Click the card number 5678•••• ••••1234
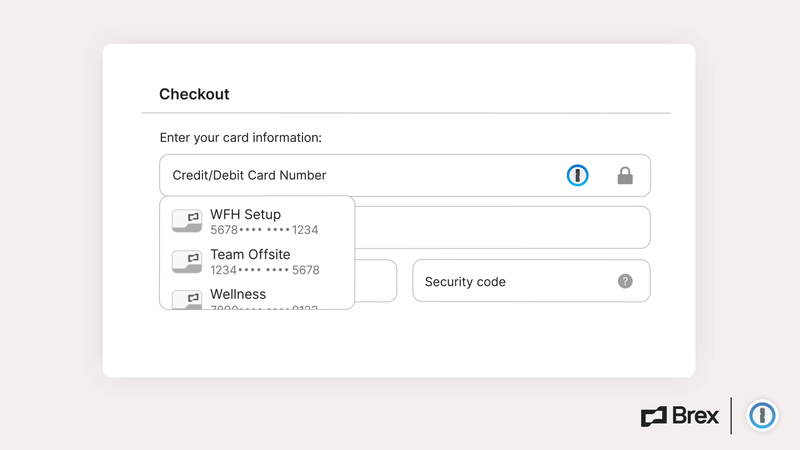 [x=264, y=230]
